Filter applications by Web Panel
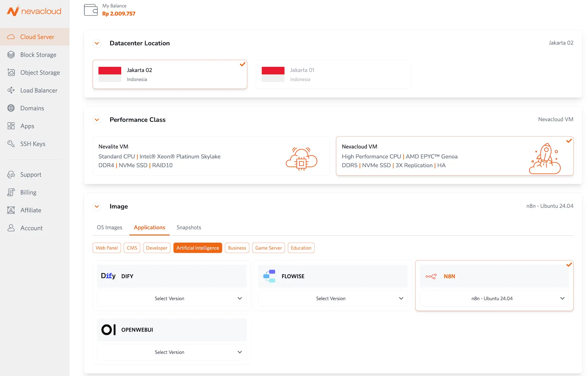The height and width of the screenshot is (376, 588). coord(107,248)
